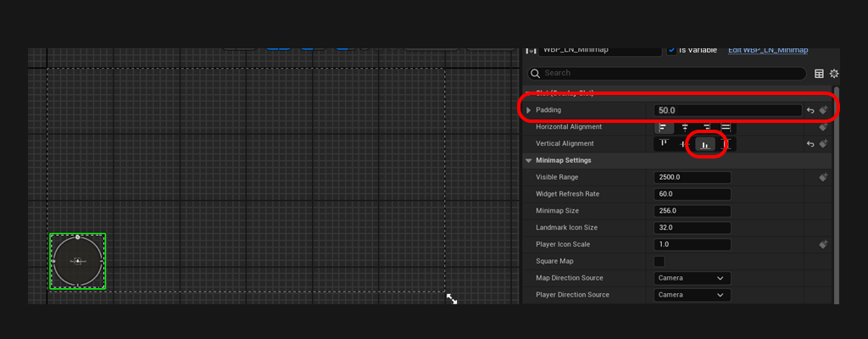Screen dimensions: 868x339
Task: Select bottom vertical alignment icon
Action: [704, 144]
